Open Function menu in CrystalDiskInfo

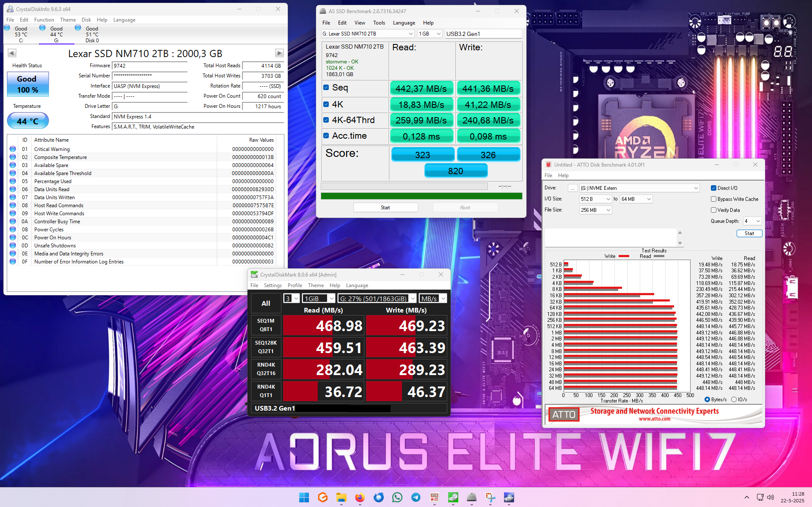click(x=44, y=20)
